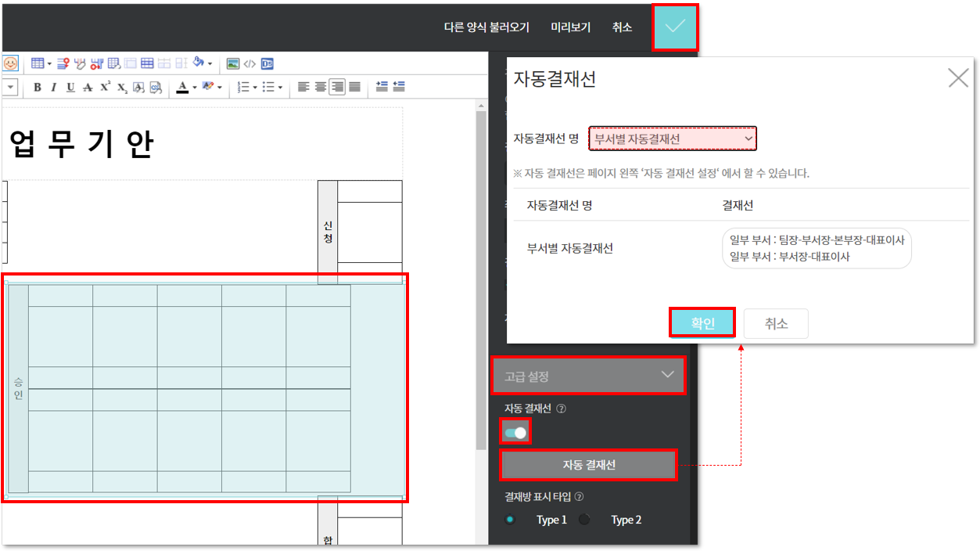Image resolution: width=980 pixels, height=551 pixels.
Task: Click 다른 양식 불러오기 in top bar
Action: tap(486, 27)
